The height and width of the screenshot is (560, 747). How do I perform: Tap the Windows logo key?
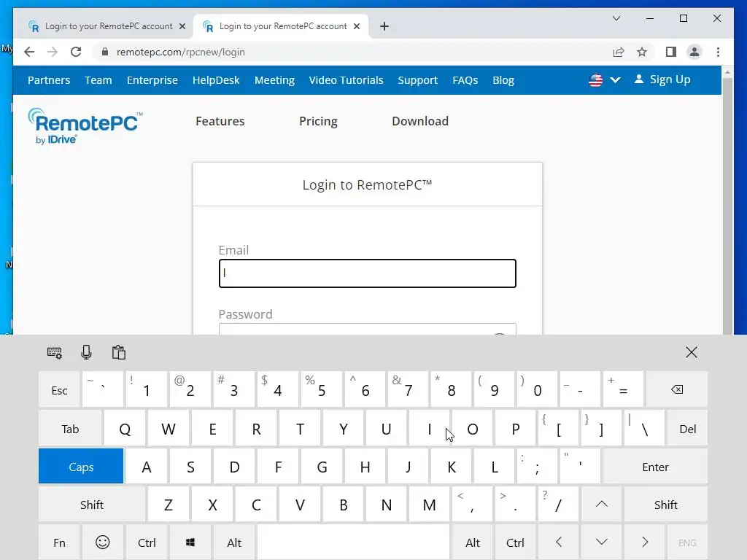pos(190,542)
